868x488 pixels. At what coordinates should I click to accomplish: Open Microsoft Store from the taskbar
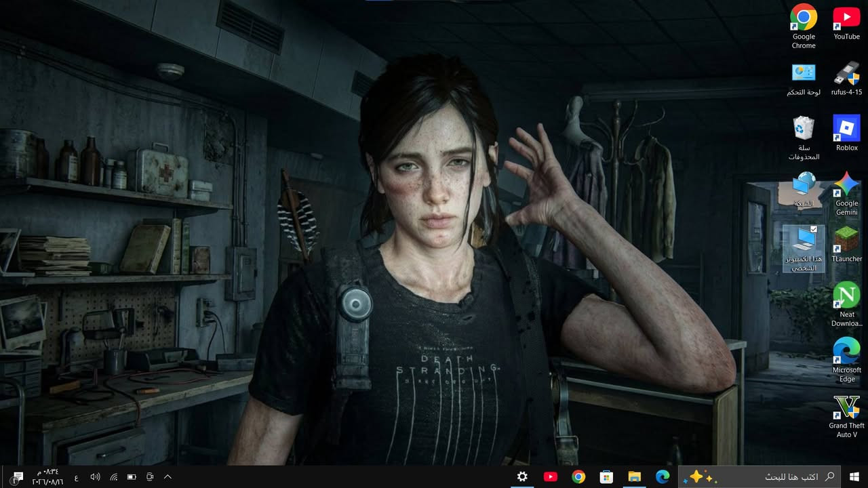pos(606,477)
